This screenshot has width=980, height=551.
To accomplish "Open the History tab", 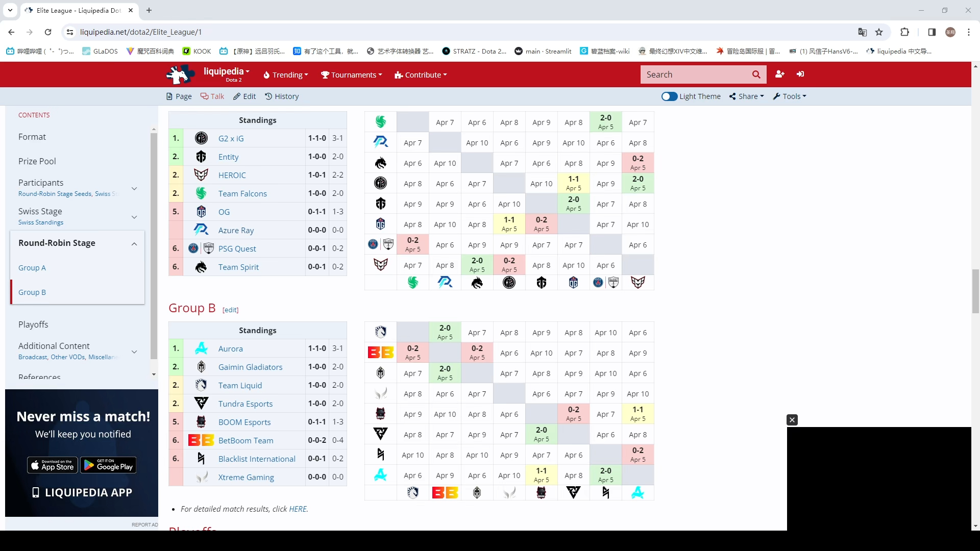I will coord(282,96).
